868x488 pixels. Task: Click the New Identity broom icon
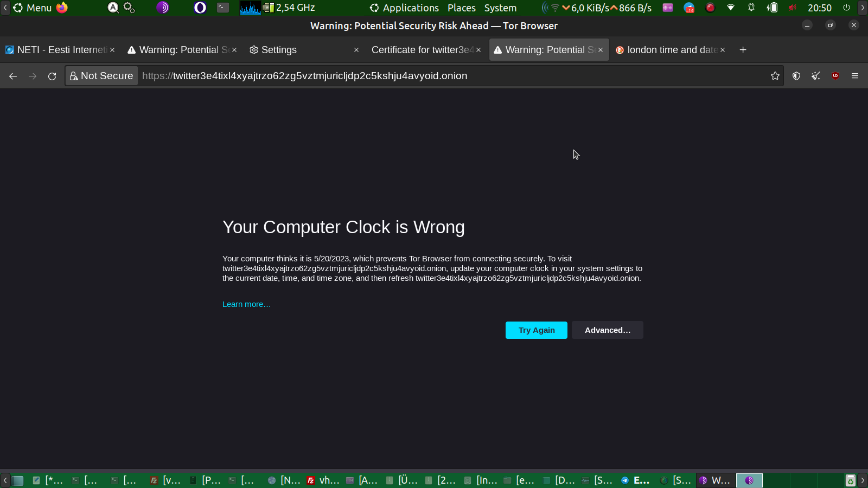point(816,76)
